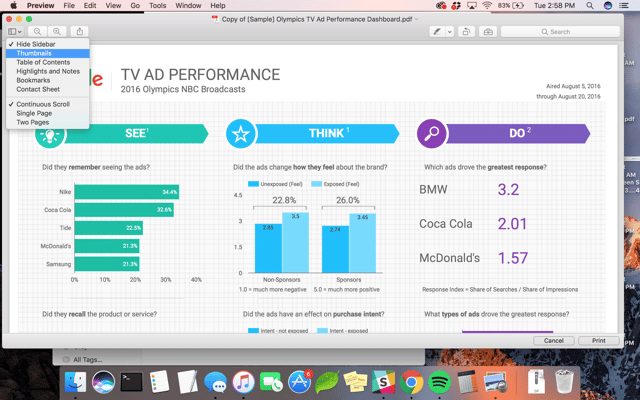Open the Markup Toolbar toolbox icon
Viewport: 640px width, 400px height.
tap(488, 32)
